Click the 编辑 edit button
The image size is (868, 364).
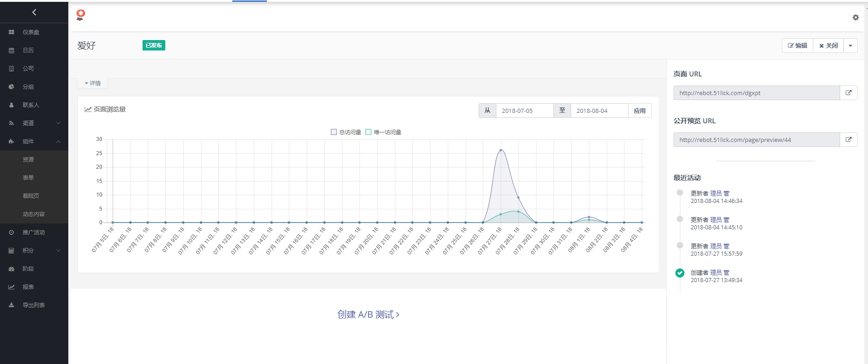click(x=797, y=45)
